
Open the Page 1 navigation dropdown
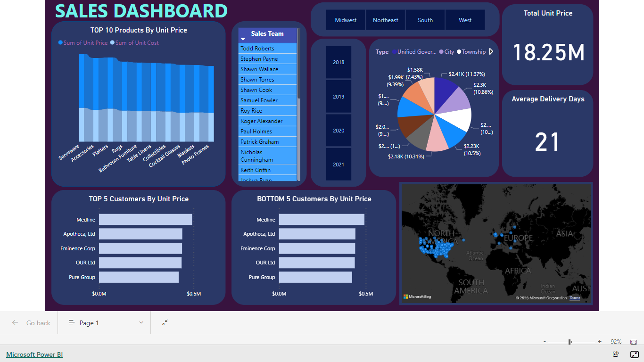coord(140,322)
